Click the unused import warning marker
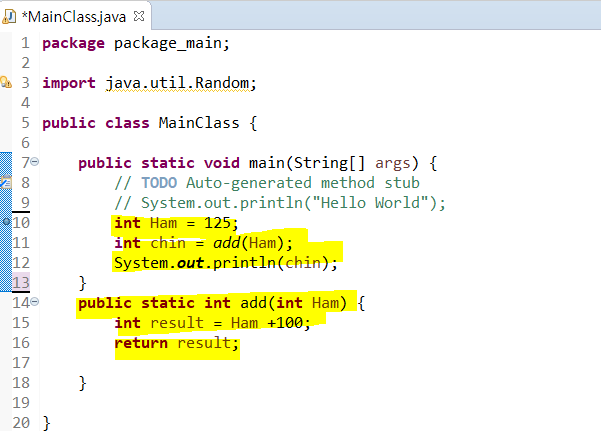Viewport: 601px width, 431px height. (6, 82)
